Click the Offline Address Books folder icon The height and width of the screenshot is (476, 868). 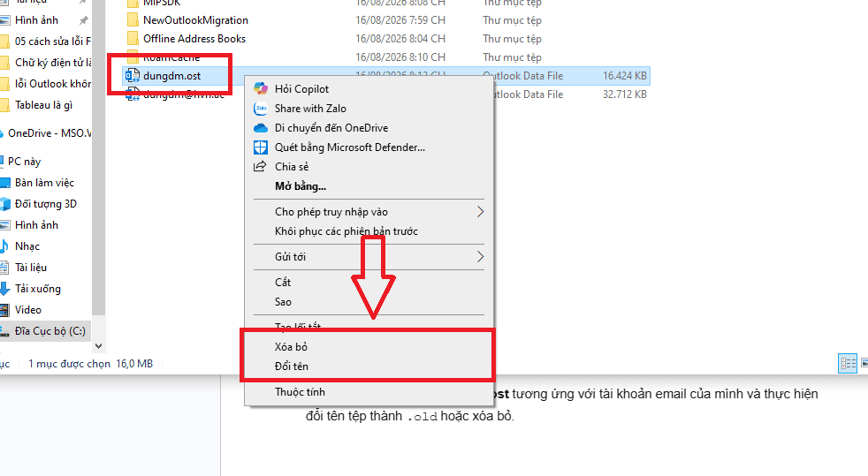(133, 39)
